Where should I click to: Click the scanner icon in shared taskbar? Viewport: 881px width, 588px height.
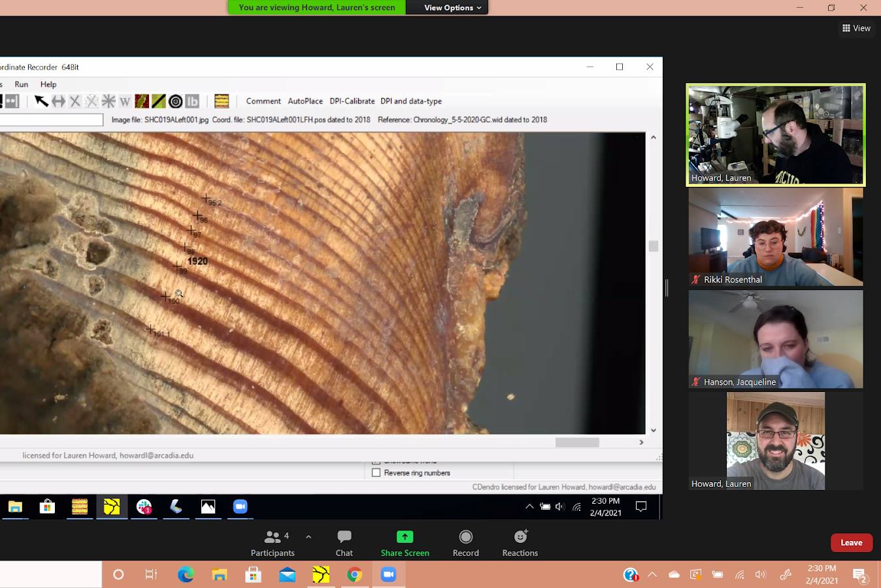click(176, 506)
